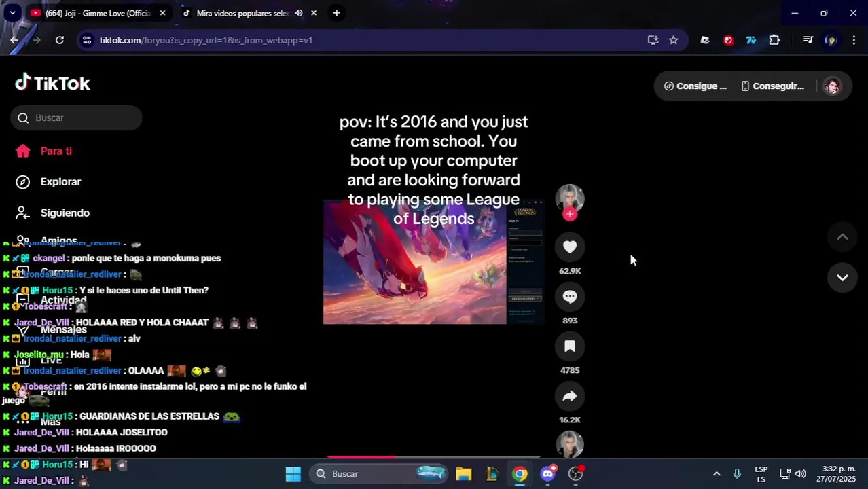Bookmark this page with the star
This screenshot has height=489, width=868.
point(673,40)
